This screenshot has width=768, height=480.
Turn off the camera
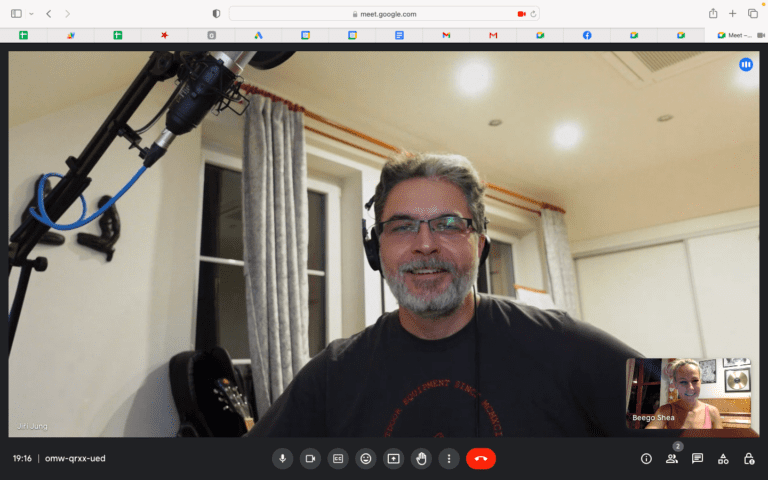pos(310,458)
